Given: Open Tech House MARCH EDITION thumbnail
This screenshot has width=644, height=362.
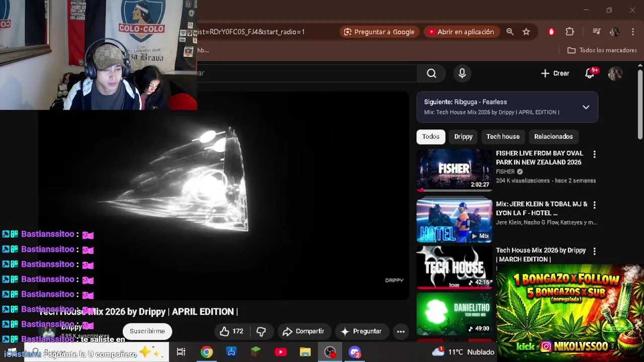Looking at the screenshot, I should coord(454,267).
